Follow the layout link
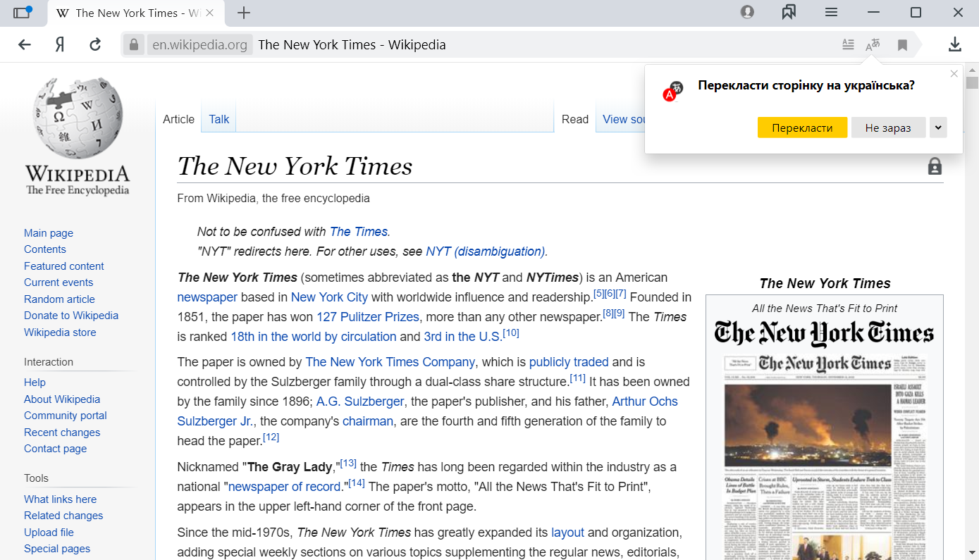 [568, 533]
